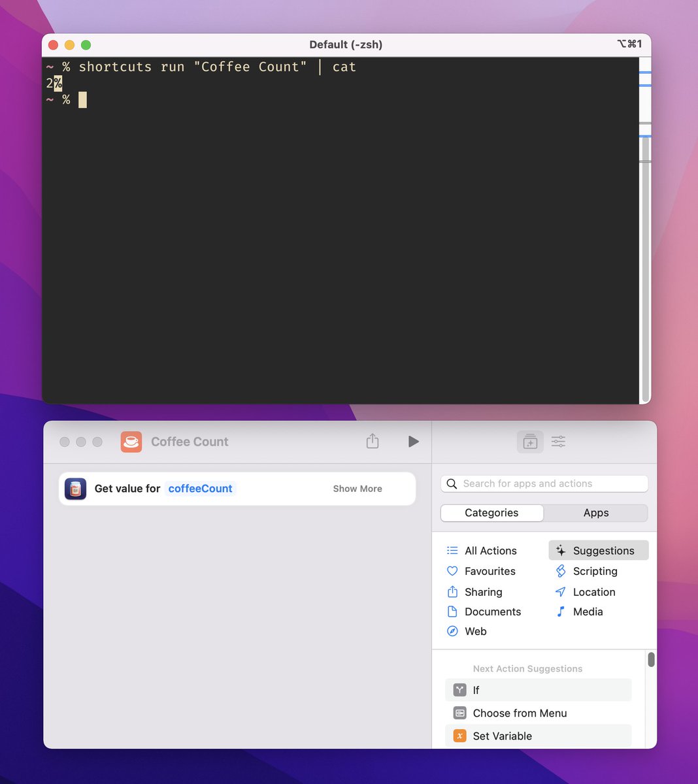Select Scripting category

click(595, 571)
